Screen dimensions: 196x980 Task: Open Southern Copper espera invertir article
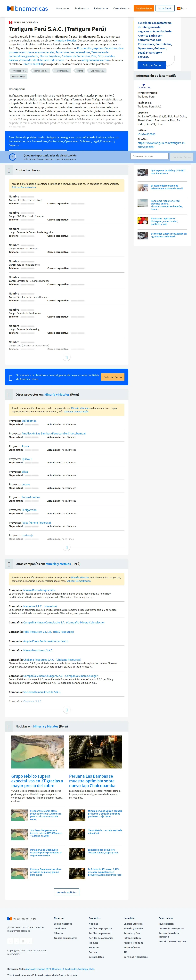(x=46, y=833)
